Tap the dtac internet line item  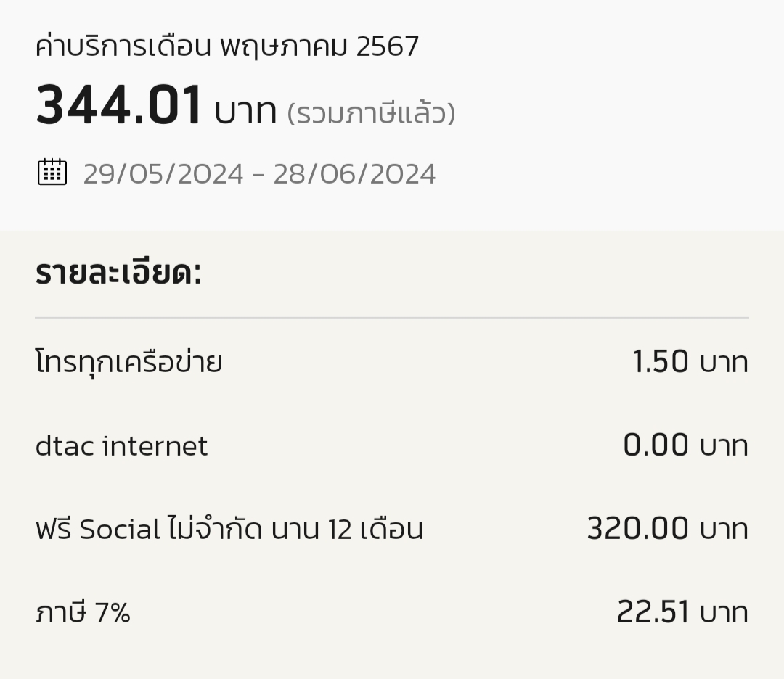(x=121, y=445)
